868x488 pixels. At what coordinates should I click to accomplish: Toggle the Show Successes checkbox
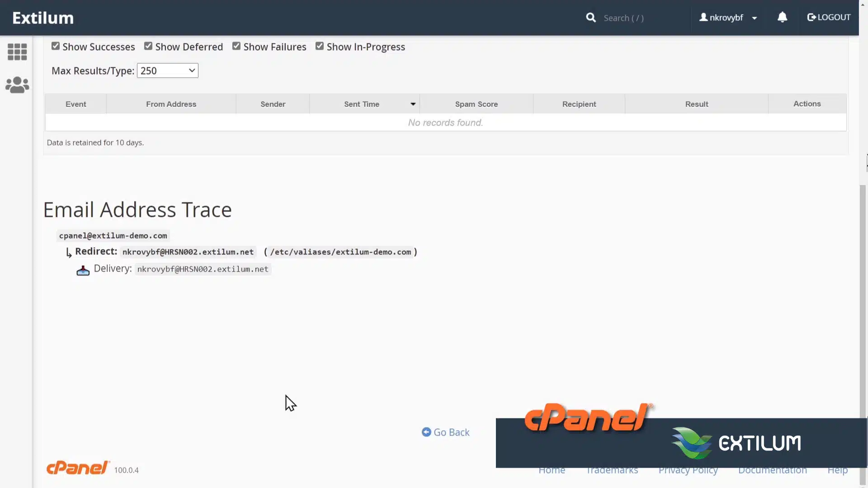coord(56,46)
